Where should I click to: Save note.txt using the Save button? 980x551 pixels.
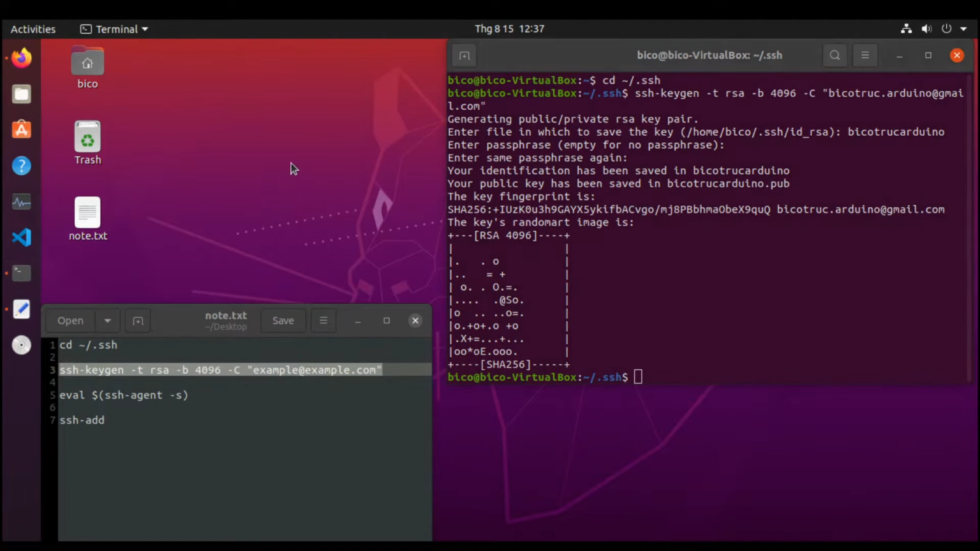[283, 320]
